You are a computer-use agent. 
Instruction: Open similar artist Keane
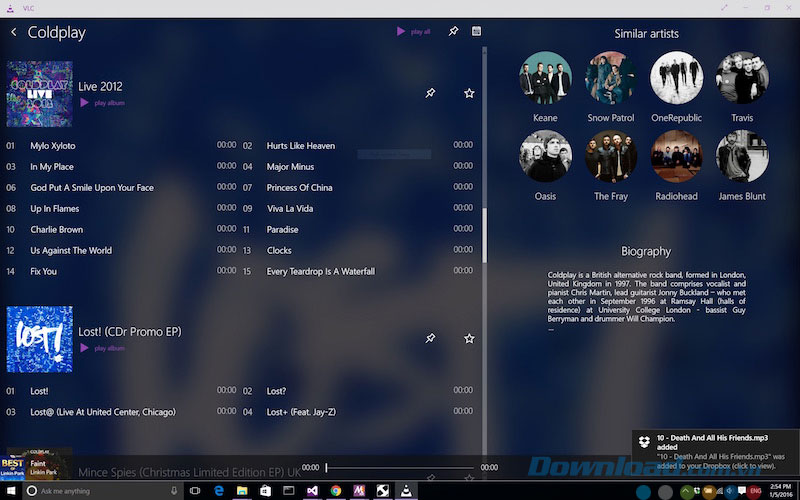coord(545,78)
